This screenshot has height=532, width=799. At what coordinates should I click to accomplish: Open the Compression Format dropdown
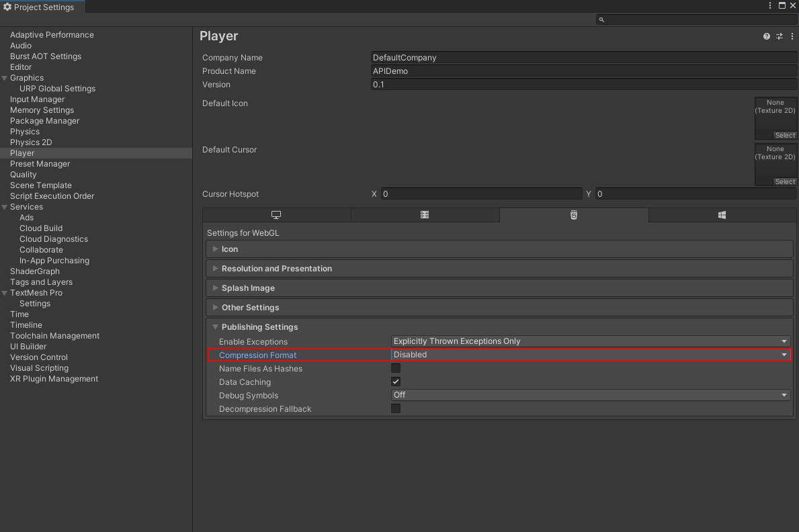[590, 355]
